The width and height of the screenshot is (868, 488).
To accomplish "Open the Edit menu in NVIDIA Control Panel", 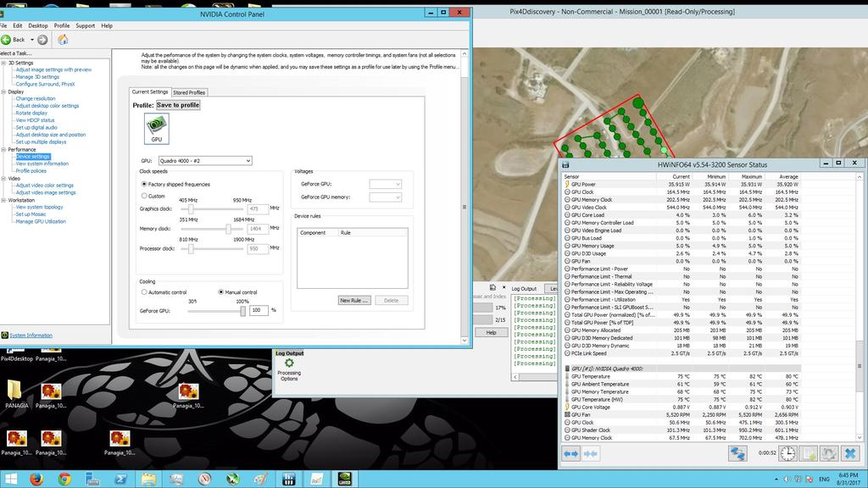I will (18, 25).
